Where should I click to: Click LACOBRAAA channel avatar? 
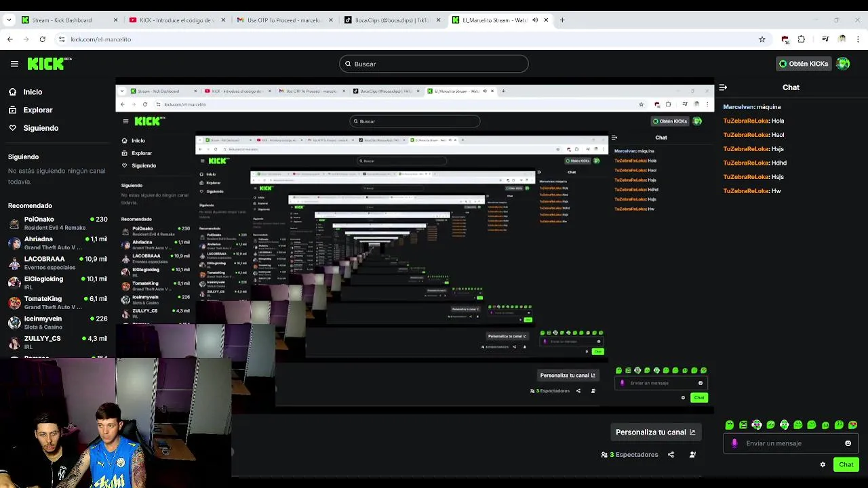tap(14, 263)
